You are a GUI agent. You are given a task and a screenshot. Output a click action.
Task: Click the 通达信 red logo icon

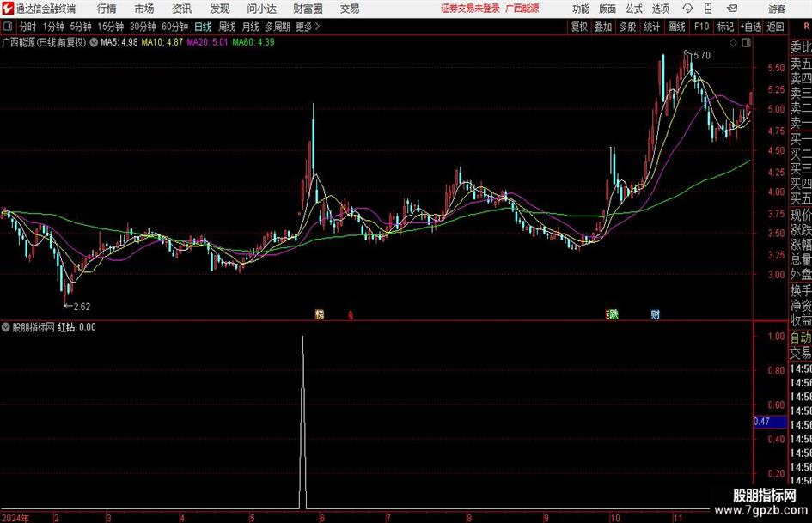click(x=9, y=9)
